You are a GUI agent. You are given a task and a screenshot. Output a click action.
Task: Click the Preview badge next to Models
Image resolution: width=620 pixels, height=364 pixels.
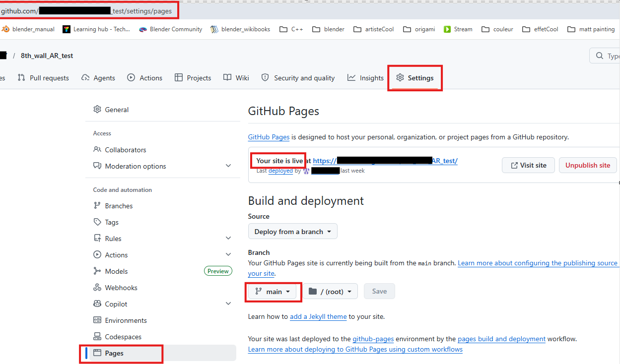pyautogui.click(x=218, y=271)
